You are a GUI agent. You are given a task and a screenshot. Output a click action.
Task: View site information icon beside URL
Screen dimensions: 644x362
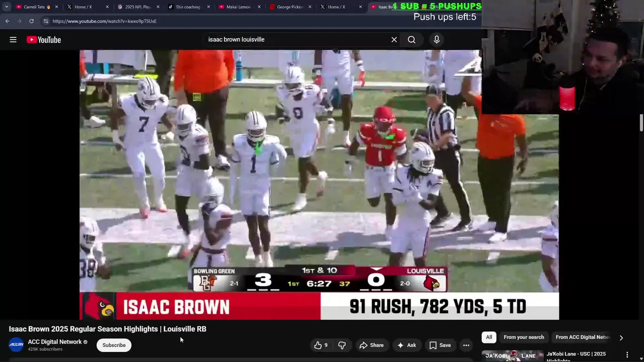click(46, 21)
